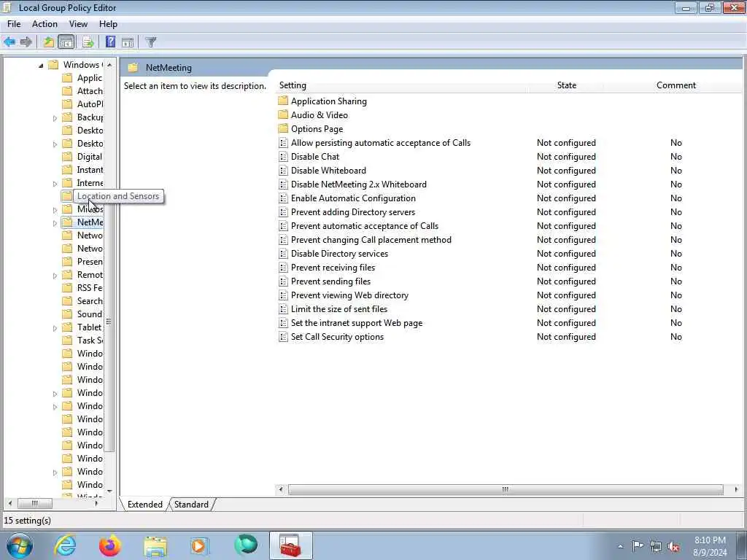Collapse the Windows Components tree node
The width and height of the screenshot is (747, 560).
[x=41, y=65]
